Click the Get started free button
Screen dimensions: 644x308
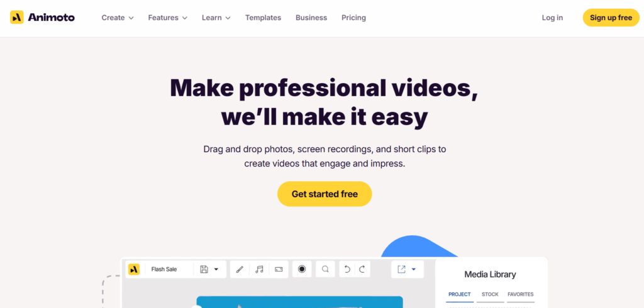(325, 194)
